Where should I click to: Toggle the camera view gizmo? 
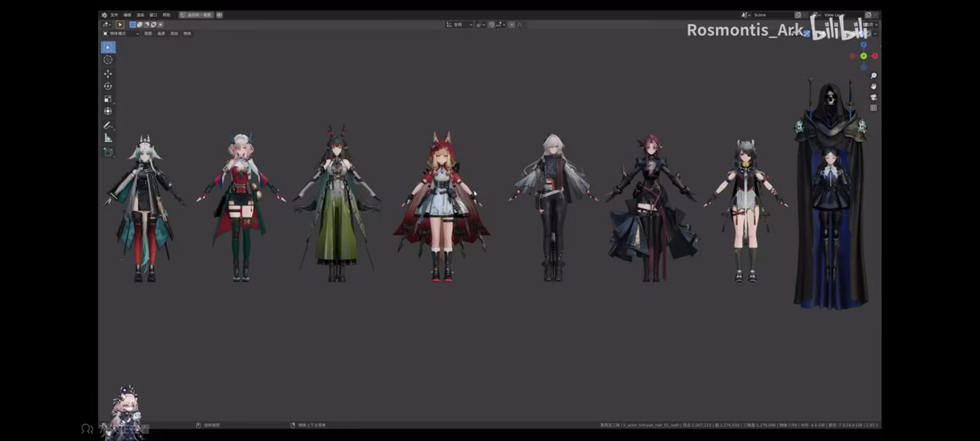click(874, 97)
